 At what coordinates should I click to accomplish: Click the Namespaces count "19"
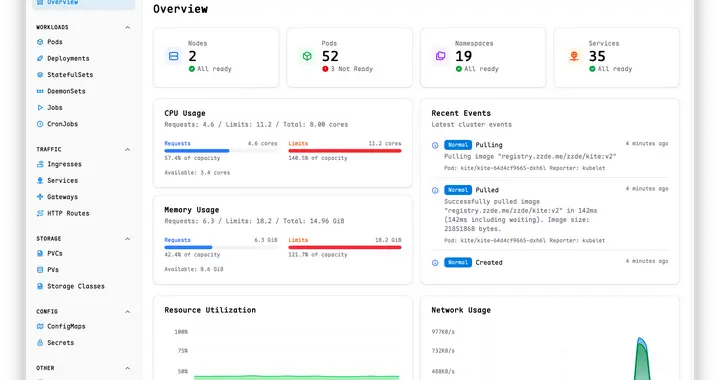click(x=464, y=56)
